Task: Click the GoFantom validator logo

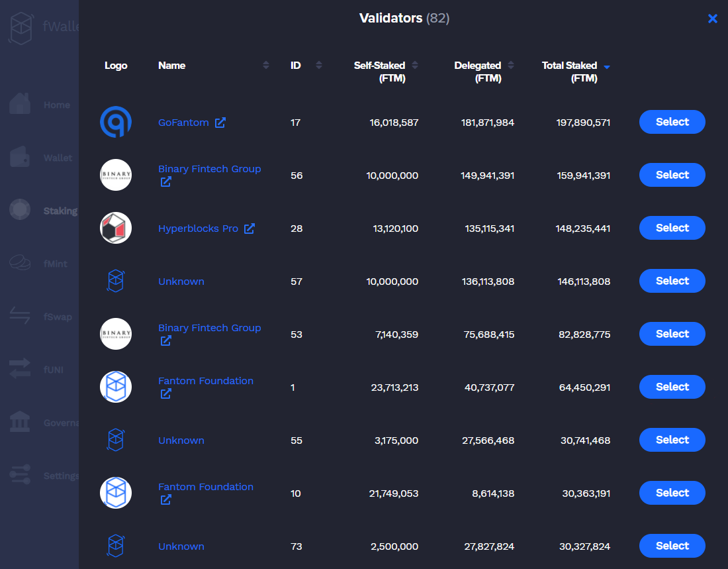Action: [116, 123]
